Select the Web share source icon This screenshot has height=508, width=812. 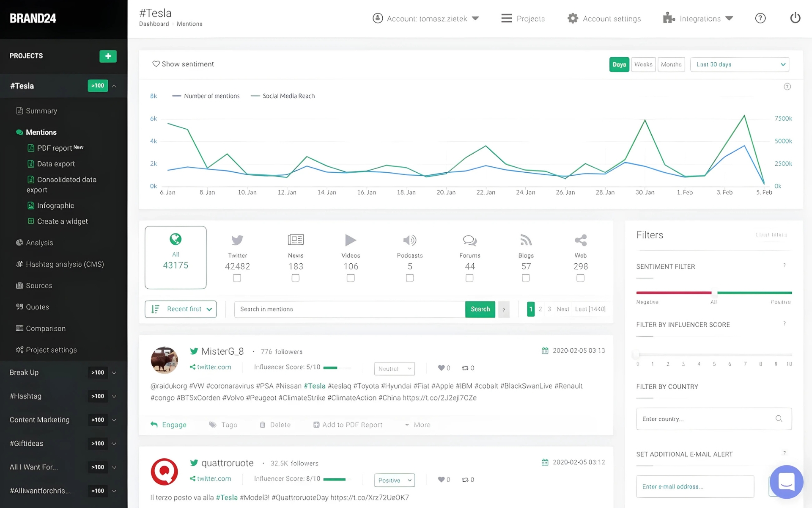point(581,240)
